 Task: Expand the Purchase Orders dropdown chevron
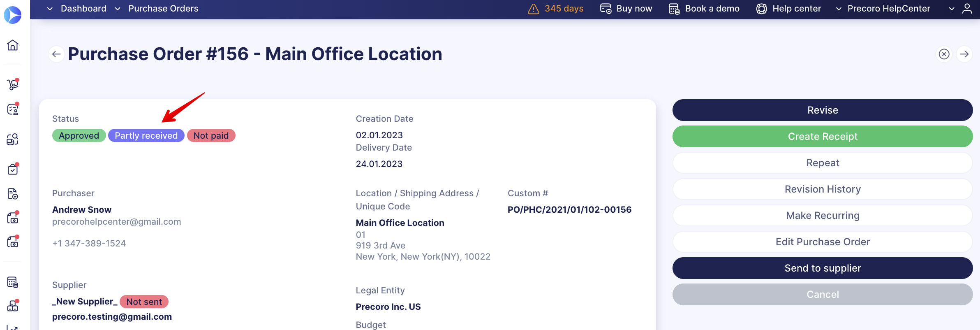click(118, 9)
